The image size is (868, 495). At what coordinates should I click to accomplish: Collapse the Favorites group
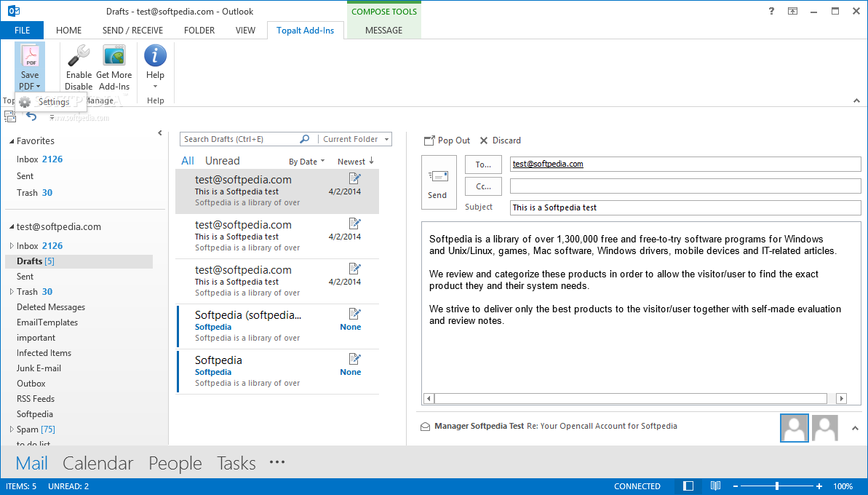[x=12, y=141]
